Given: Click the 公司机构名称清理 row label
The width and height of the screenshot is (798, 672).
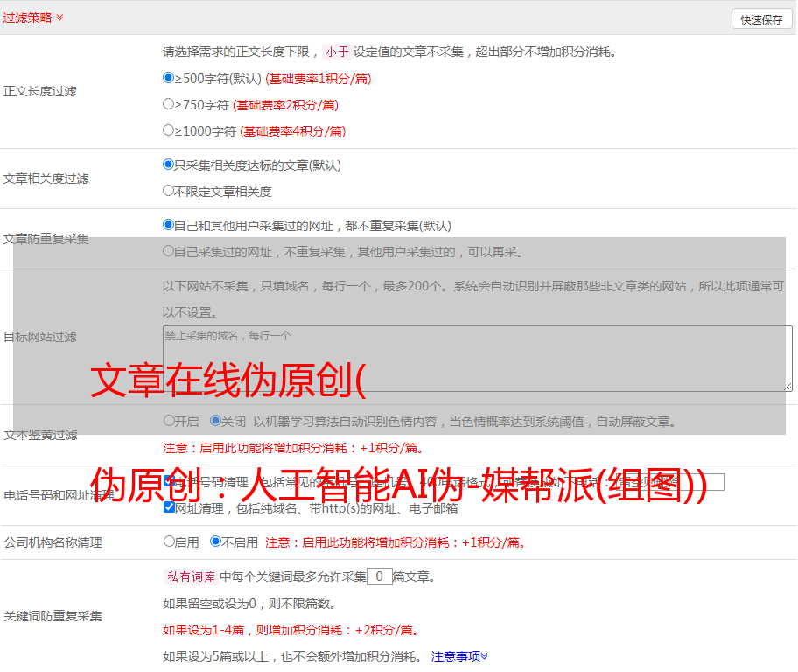Looking at the screenshot, I should tap(52, 542).
